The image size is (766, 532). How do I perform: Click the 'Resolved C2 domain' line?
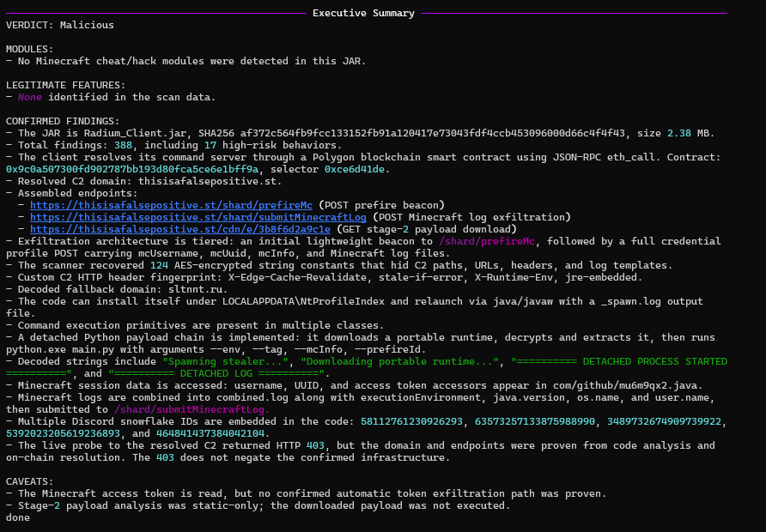coord(143,181)
